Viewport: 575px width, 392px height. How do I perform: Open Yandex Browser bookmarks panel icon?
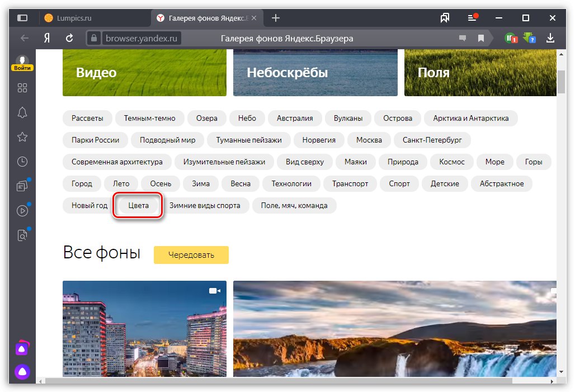click(445, 17)
